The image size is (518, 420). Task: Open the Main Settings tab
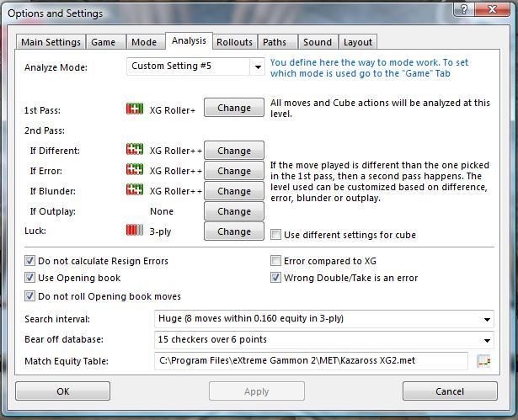(51, 42)
